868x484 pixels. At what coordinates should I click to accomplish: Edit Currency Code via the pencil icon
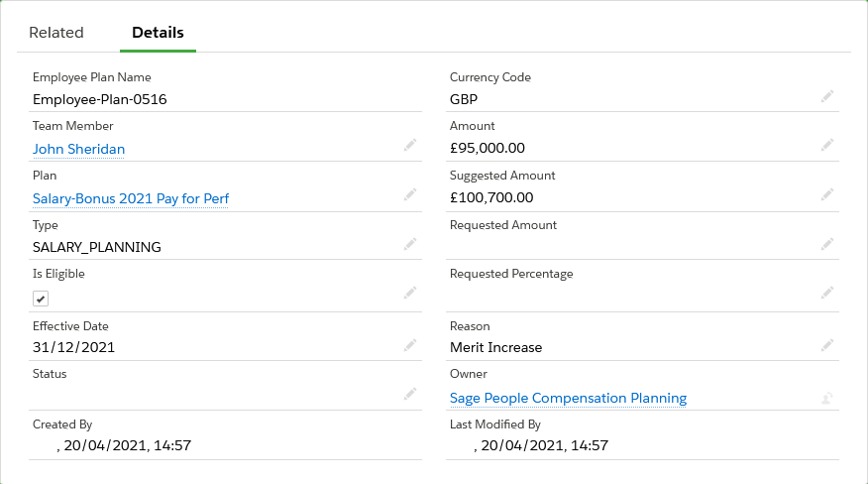coord(826,96)
